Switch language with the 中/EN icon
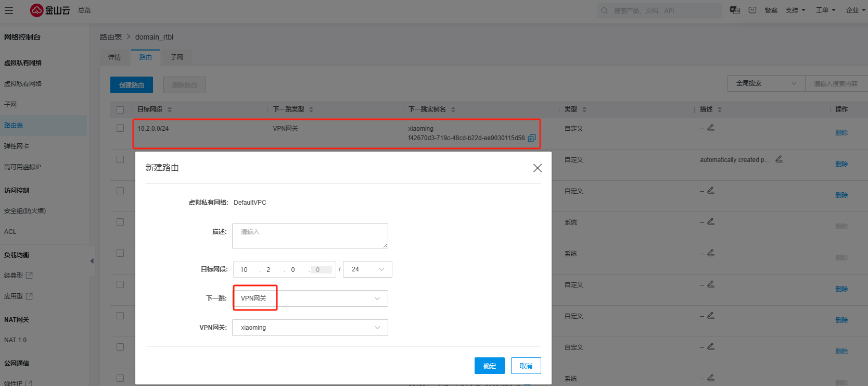868x386 pixels. pyautogui.click(x=735, y=10)
